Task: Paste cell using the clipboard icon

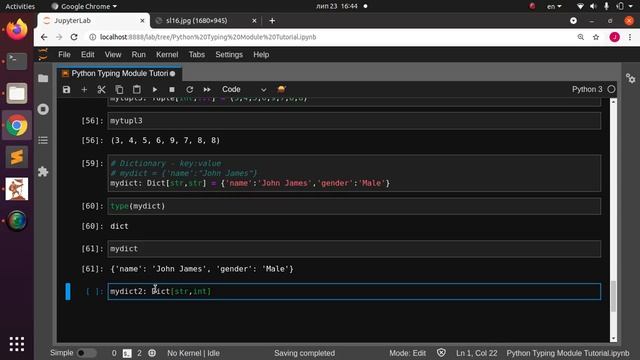Action: click(137, 89)
